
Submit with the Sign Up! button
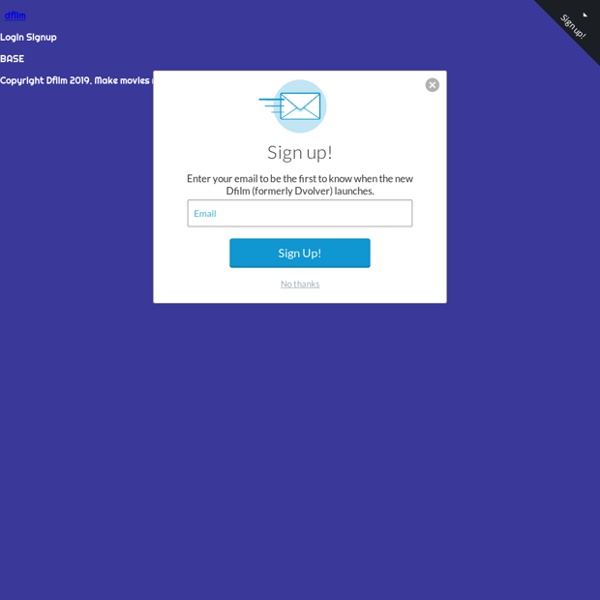(x=300, y=253)
